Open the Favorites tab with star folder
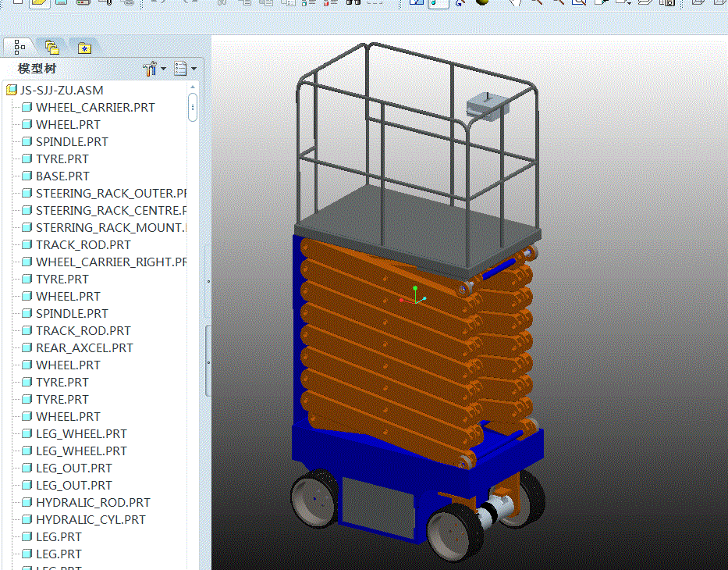 point(84,48)
